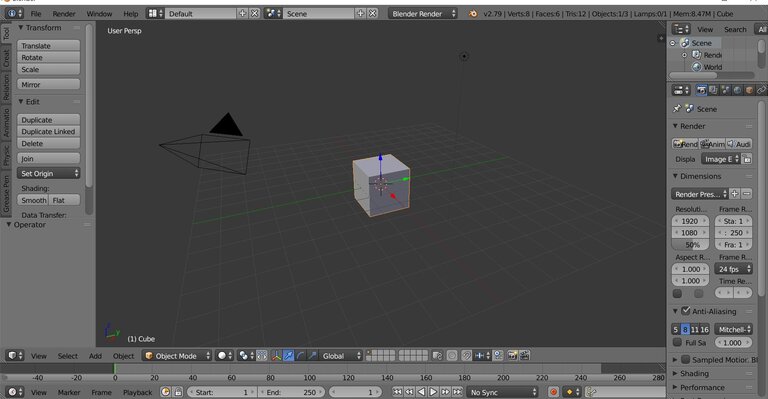Jump to the previous keyframe
This screenshot has width=768, height=399.
409,392
